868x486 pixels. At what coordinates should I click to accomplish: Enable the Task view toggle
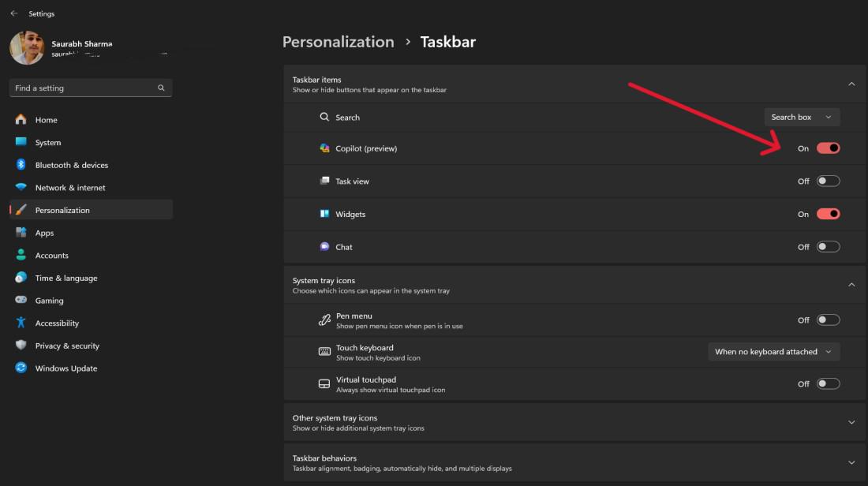coord(828,181)
